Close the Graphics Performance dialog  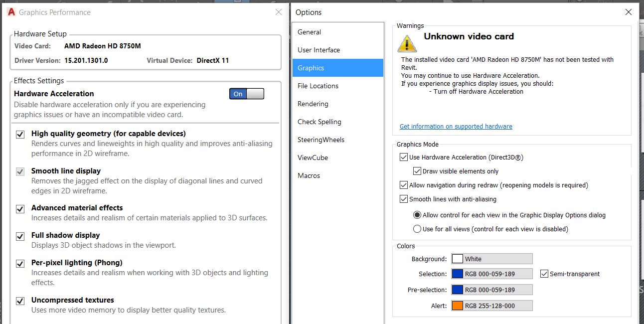point(279,12)
